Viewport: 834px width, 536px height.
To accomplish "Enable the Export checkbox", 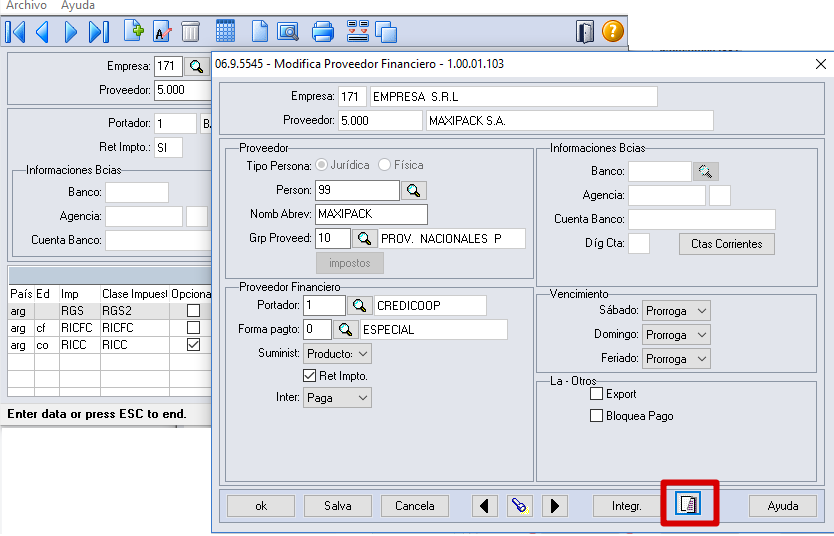I will [596, 393].
